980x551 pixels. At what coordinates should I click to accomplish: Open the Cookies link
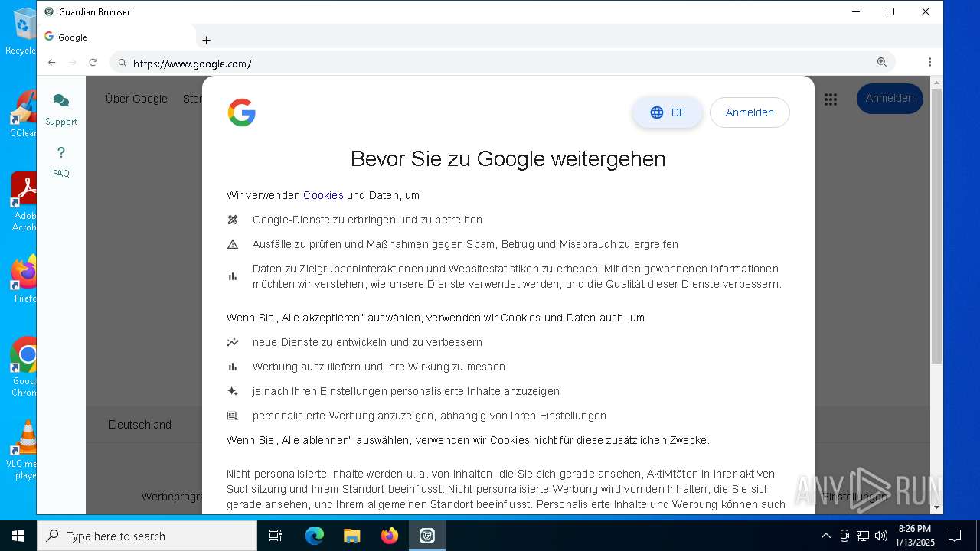click(x=323, y=195)
